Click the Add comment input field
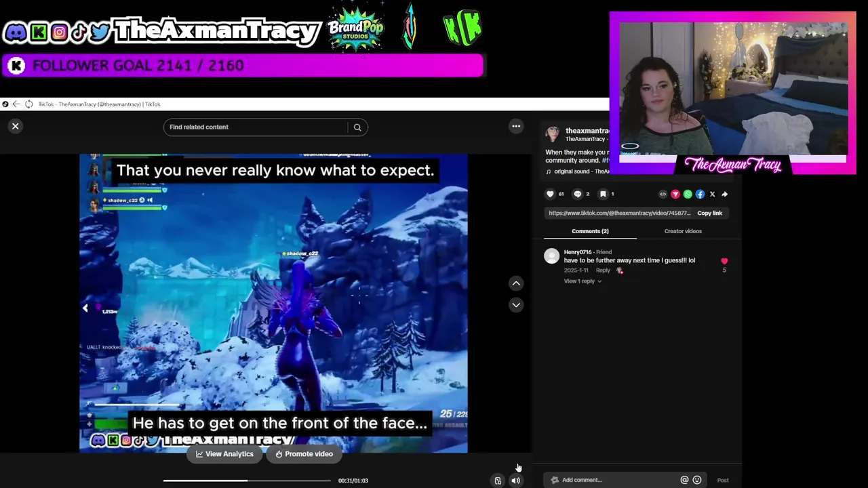This screenshot has height=488, width=868. 614,480
